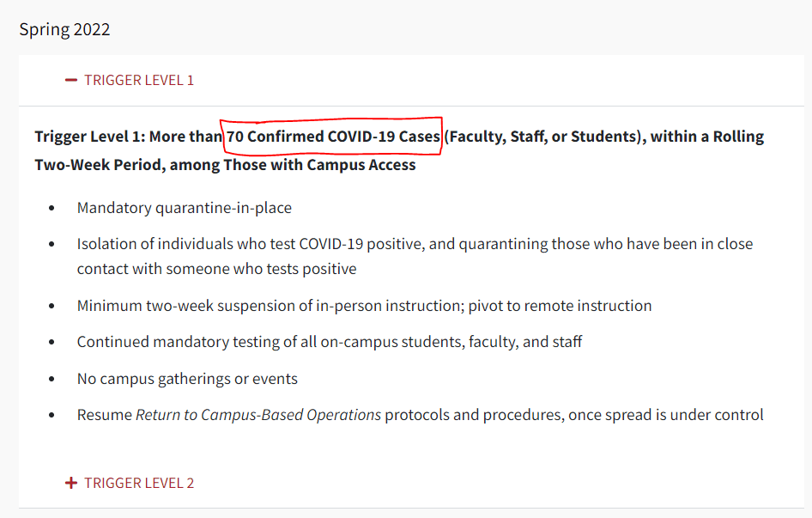The image size is (812, 518).
Task: Select the "No campus gatherings or events" line
Action: point(187,379)
